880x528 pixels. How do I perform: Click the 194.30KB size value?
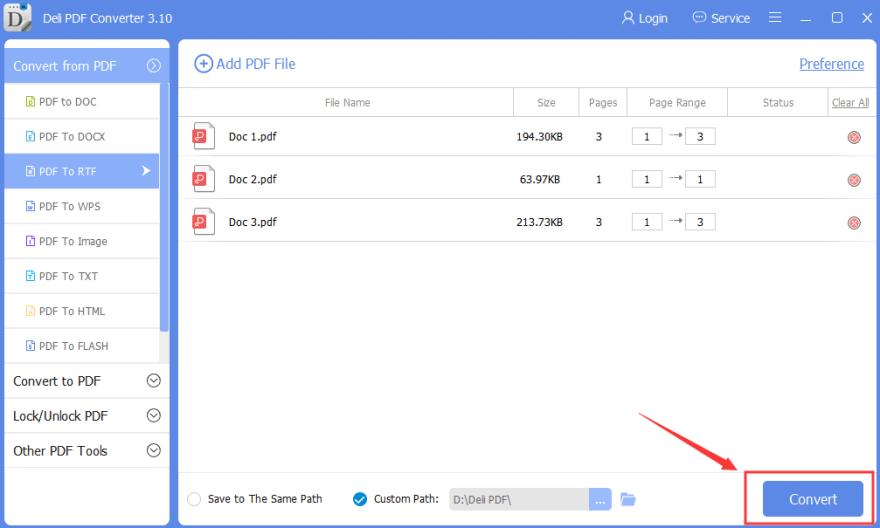pyautogui.click(x=539, y=136)
